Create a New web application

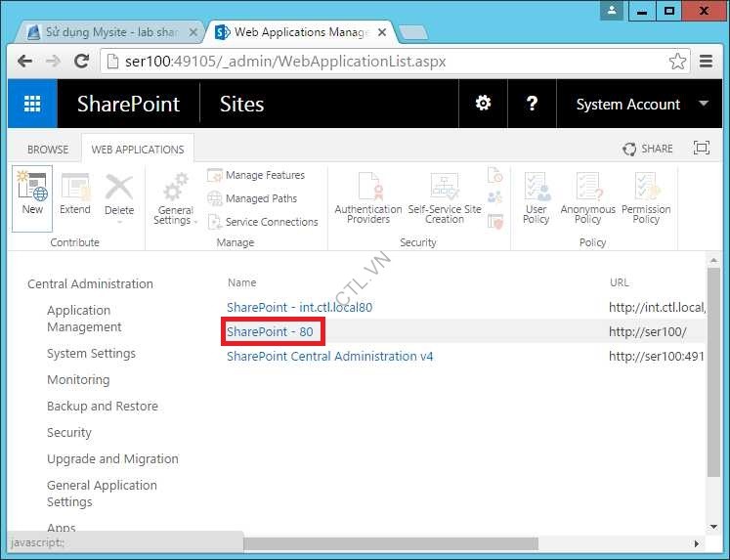pos(32,198)
